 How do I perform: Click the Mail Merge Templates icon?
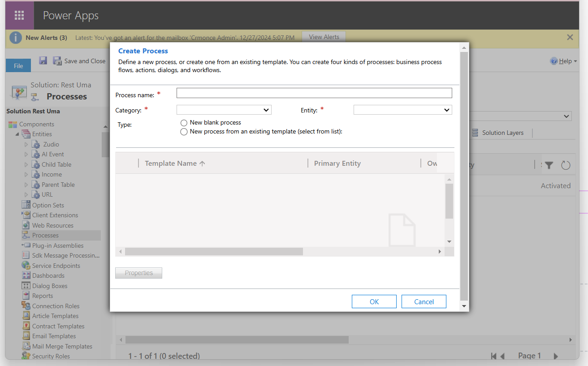(x=26, y=346)
